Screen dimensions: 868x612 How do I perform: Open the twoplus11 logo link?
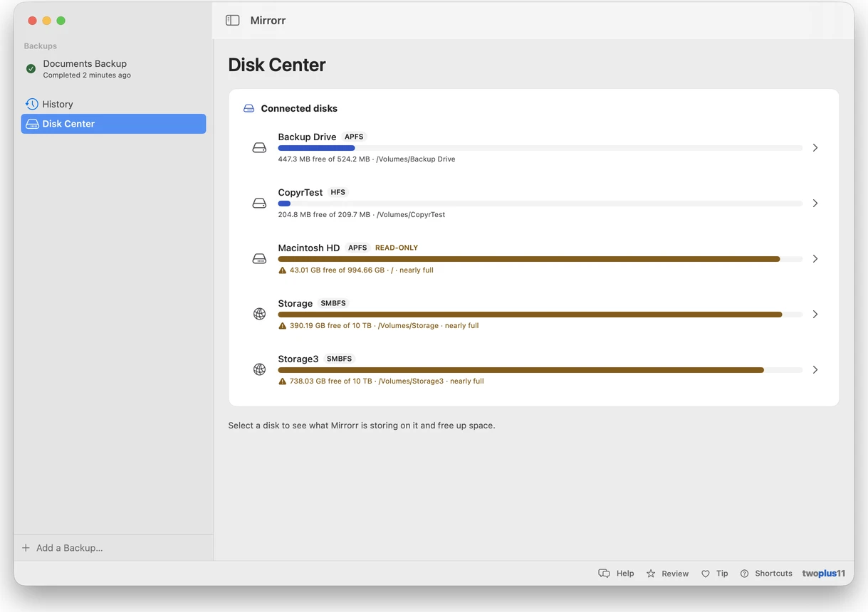tap(824, 574)
